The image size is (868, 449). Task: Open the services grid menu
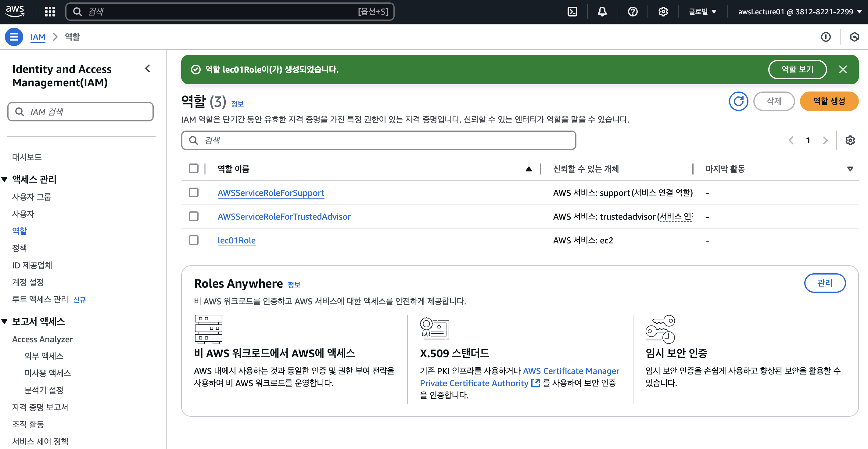50,12
